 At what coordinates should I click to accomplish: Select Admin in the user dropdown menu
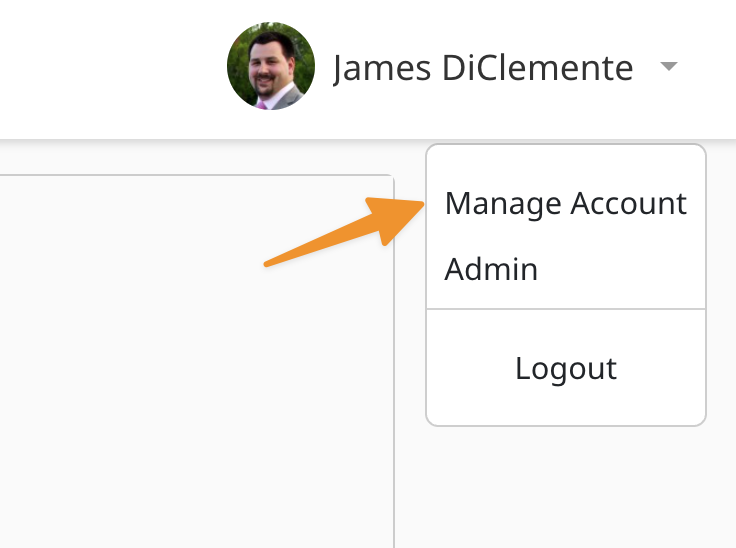tap(491, 269)
